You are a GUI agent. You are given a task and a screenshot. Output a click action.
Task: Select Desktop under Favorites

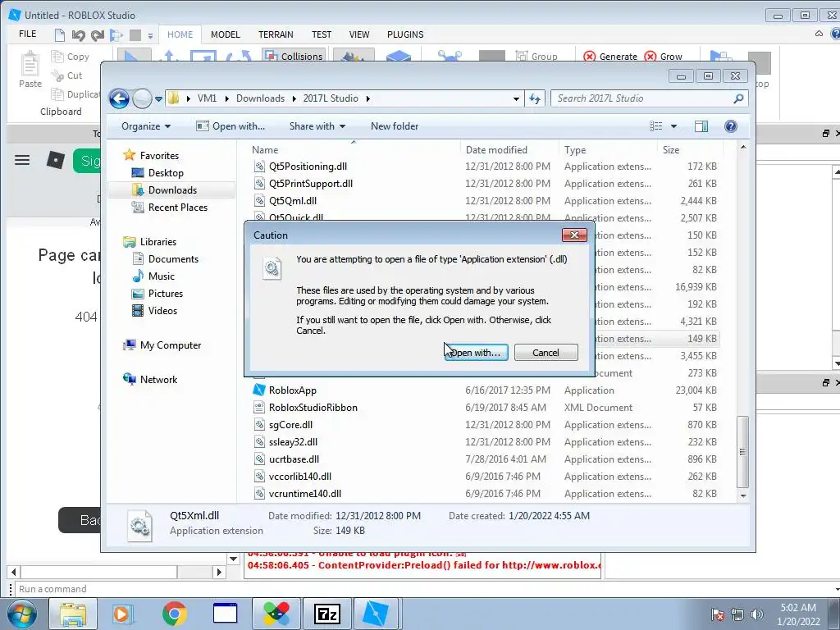(x=166, y=172)
